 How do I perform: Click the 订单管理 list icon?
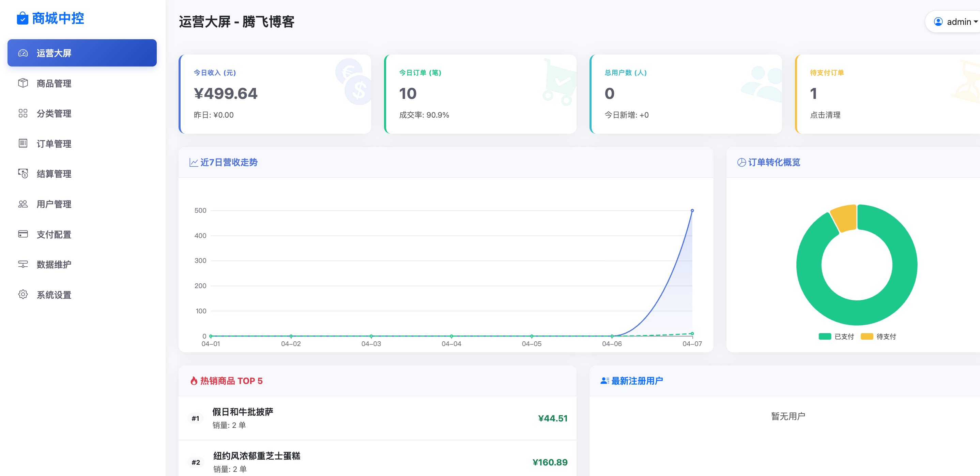23,144
